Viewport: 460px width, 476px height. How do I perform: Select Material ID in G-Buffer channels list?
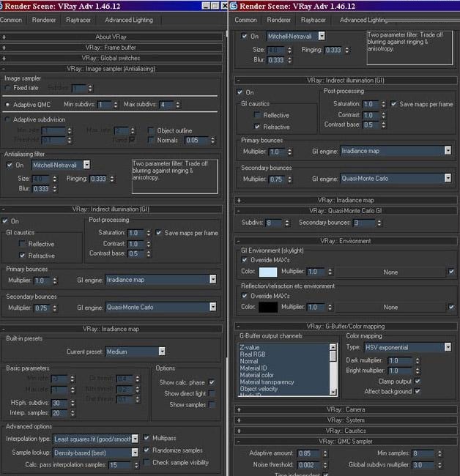[x=253, y=368]
